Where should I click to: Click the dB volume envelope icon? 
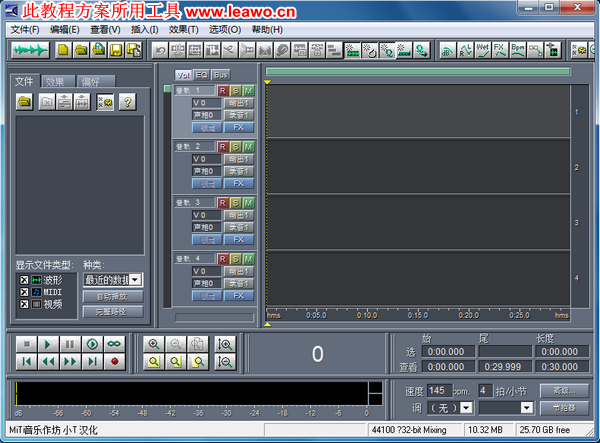[447, 50]
